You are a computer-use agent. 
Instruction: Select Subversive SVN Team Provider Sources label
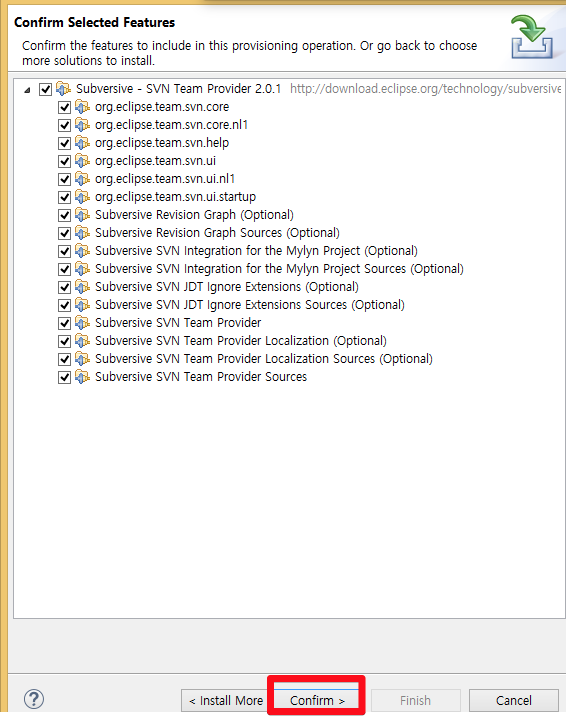(201, 377)
